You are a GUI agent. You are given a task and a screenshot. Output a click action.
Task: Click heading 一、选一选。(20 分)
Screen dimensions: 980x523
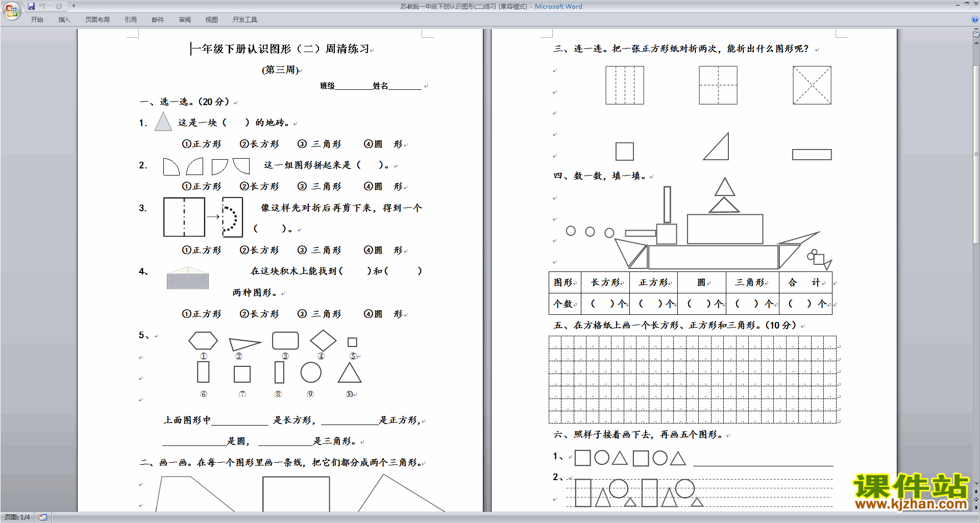(x=185, y=102)
